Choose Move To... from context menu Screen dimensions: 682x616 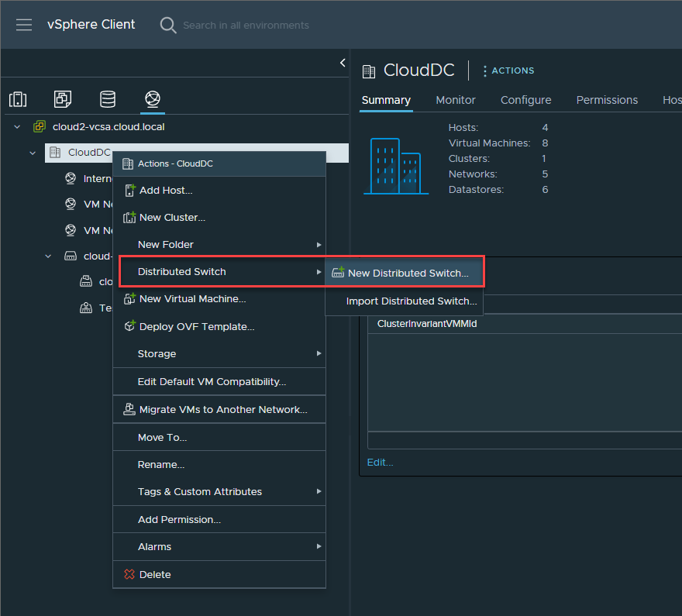219,437
